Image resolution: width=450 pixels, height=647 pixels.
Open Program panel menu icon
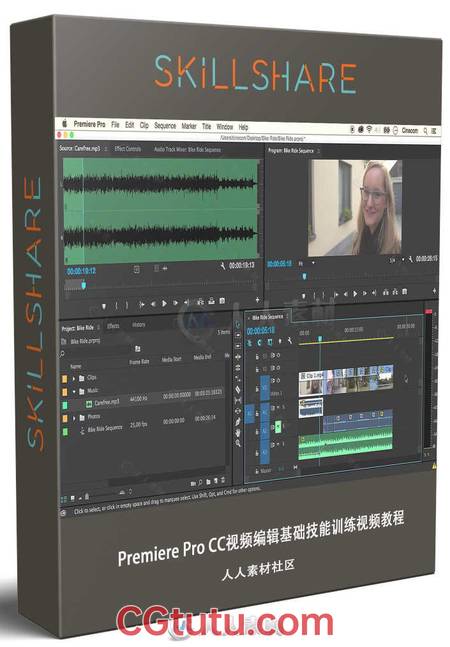click(x=318, y=151)
